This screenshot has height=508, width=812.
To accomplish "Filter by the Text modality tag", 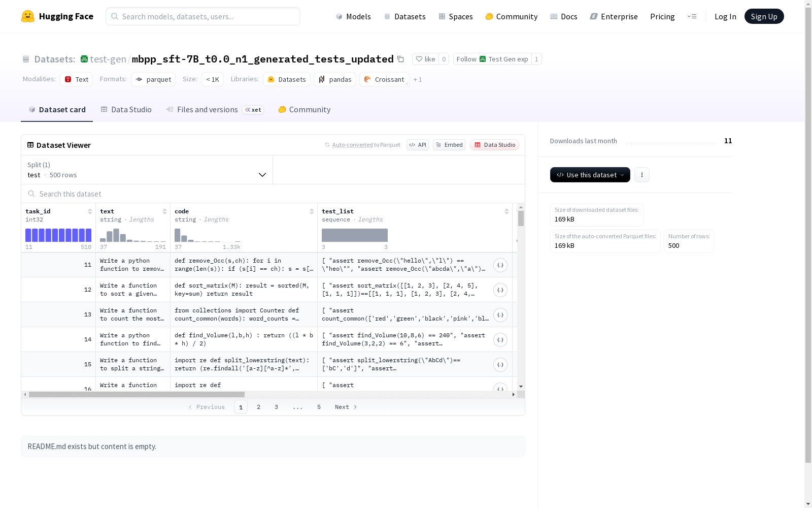I will click(77, 79).
